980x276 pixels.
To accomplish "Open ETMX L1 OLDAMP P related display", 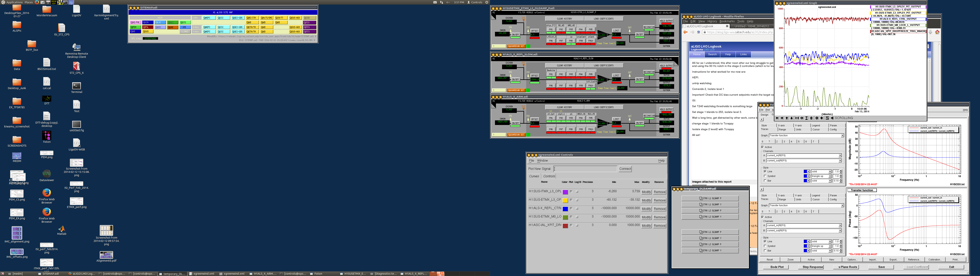I will click(710, 232).
